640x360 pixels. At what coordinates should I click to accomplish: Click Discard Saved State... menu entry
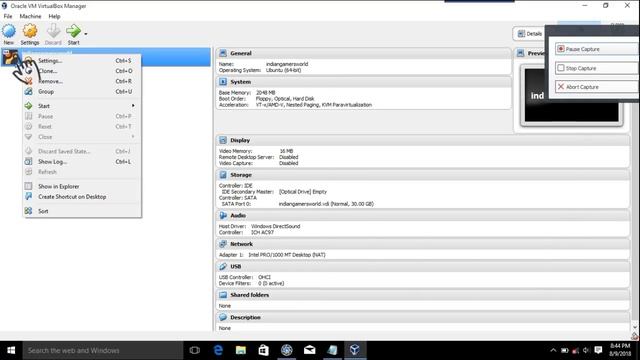(82, 151)
